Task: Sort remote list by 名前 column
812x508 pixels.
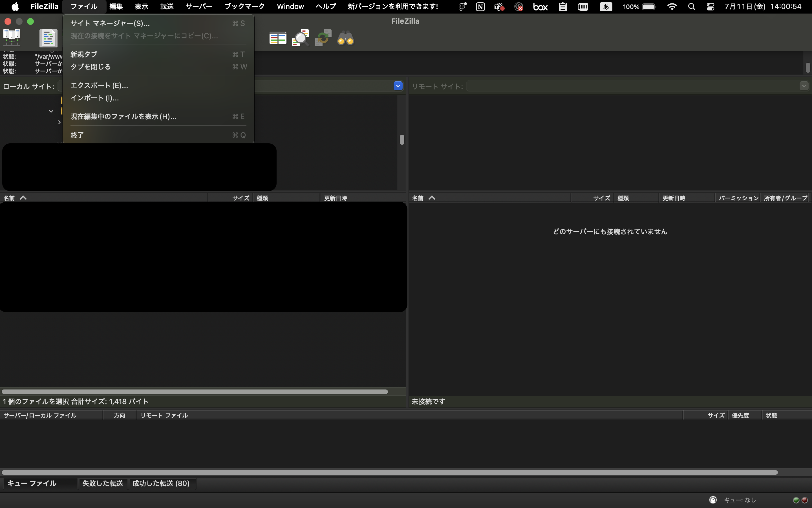Action: [x=490, y=198]
